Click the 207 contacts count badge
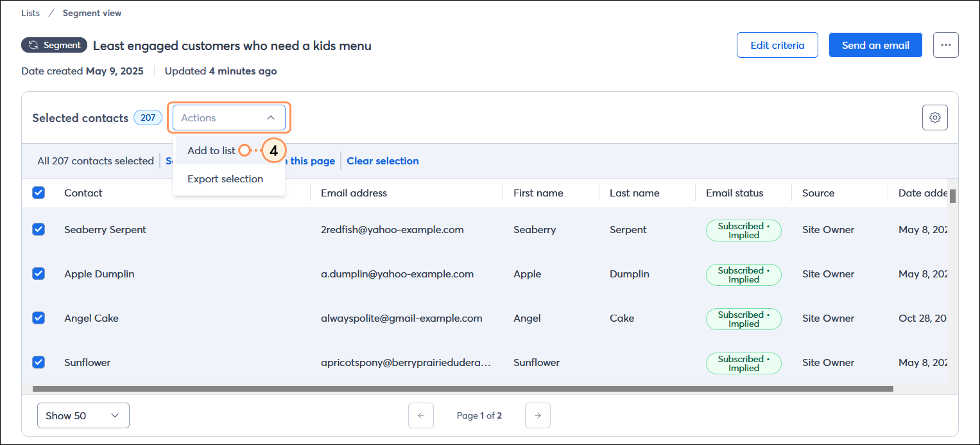The width and height of the screenshot is (980, 445). (148, 118)
